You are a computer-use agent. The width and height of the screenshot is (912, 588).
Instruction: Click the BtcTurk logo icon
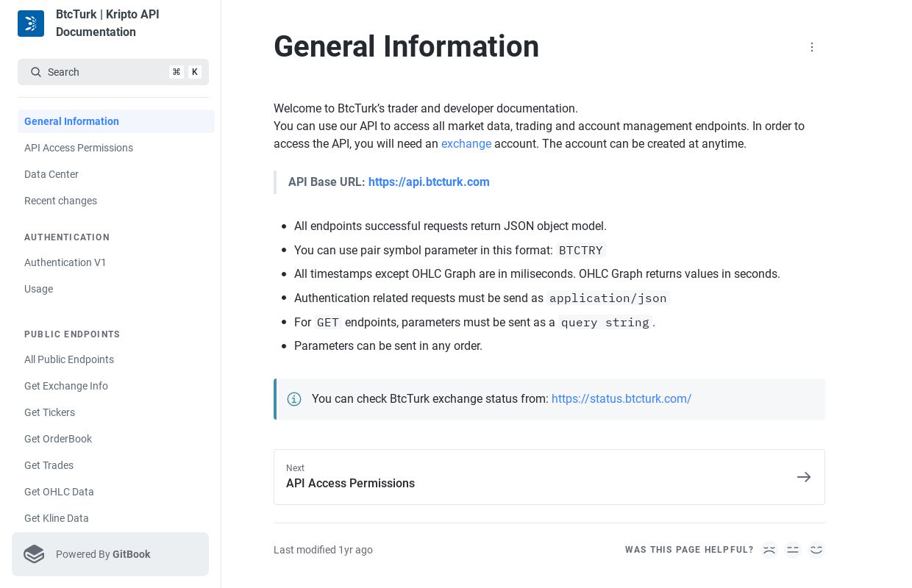click(31, 24)
